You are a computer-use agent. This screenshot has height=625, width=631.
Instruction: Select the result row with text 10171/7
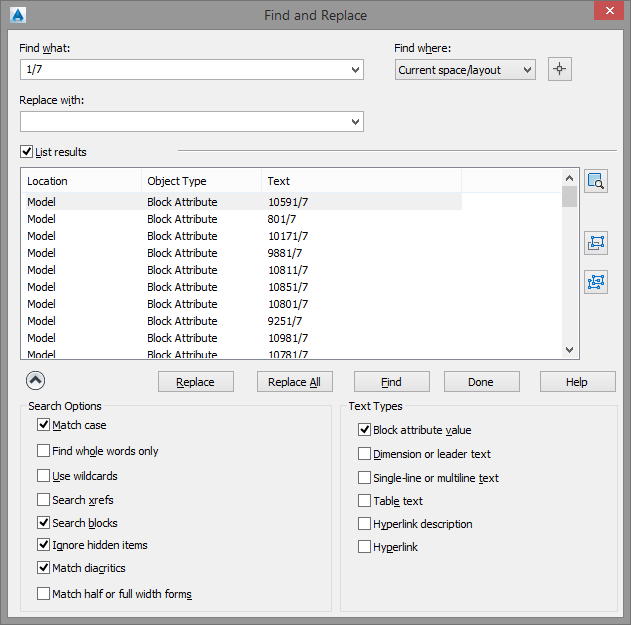[288, 236]
